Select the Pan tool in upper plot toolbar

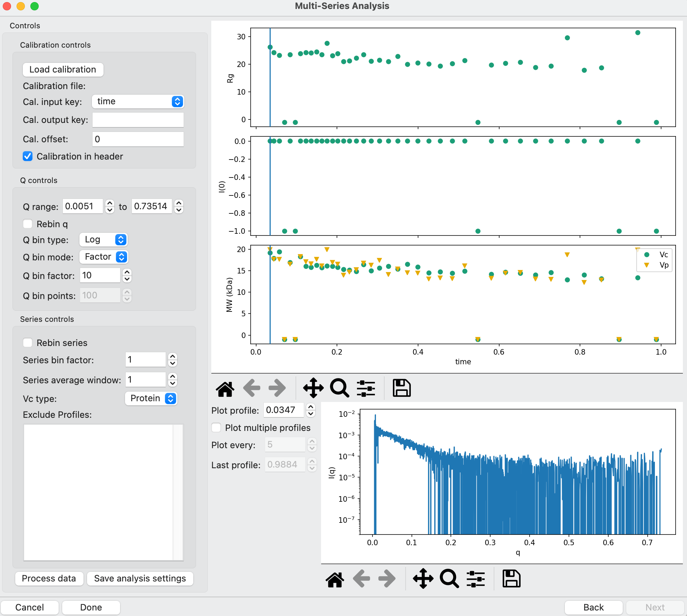point(313,388)
